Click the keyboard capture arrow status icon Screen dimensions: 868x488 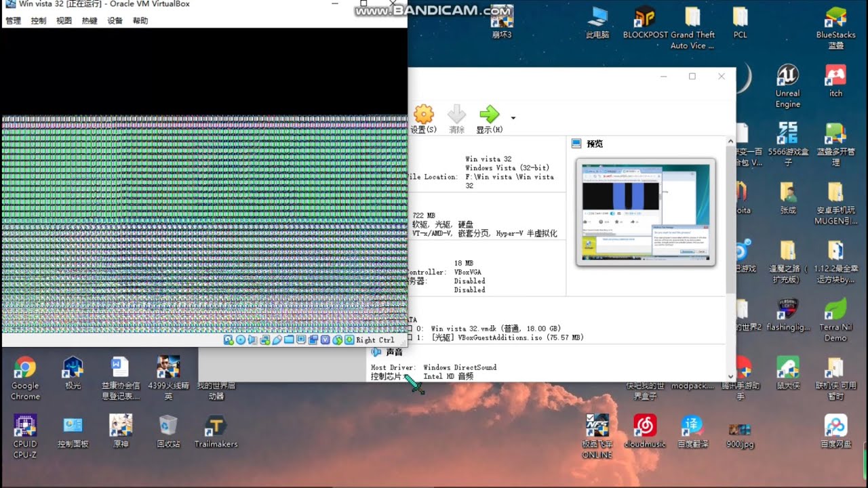tap(349, 340)
